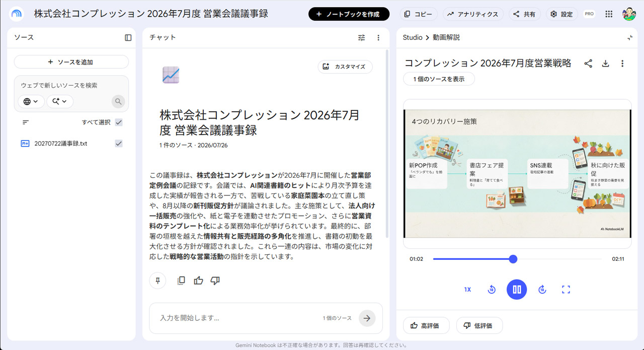Copy the summary text

coord(181,281)
